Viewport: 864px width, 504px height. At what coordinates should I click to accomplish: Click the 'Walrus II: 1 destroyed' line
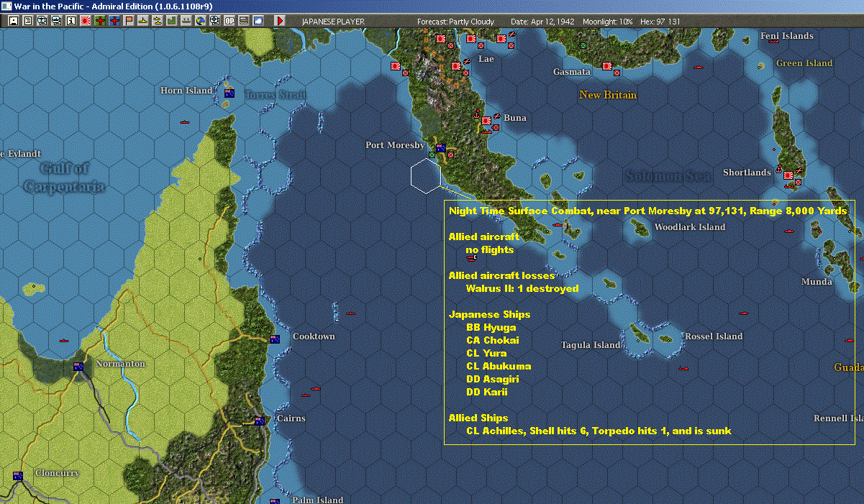point(522,289)
